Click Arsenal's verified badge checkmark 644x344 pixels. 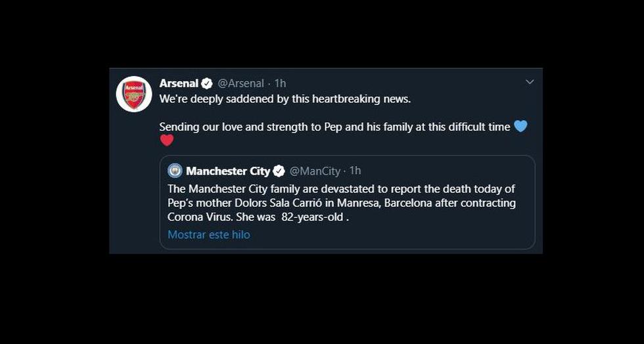coord(207,83)
